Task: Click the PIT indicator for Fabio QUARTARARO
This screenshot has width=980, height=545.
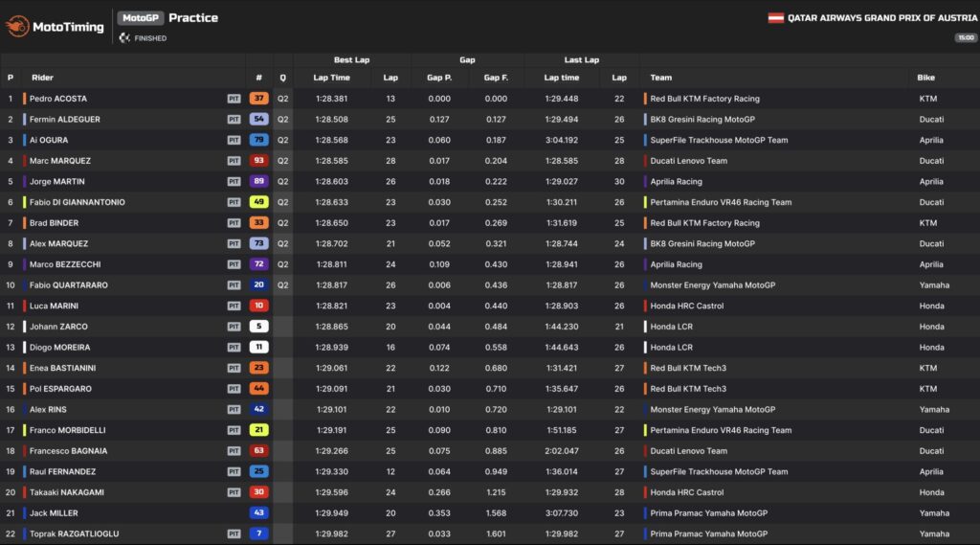Action: coord(234,285)
